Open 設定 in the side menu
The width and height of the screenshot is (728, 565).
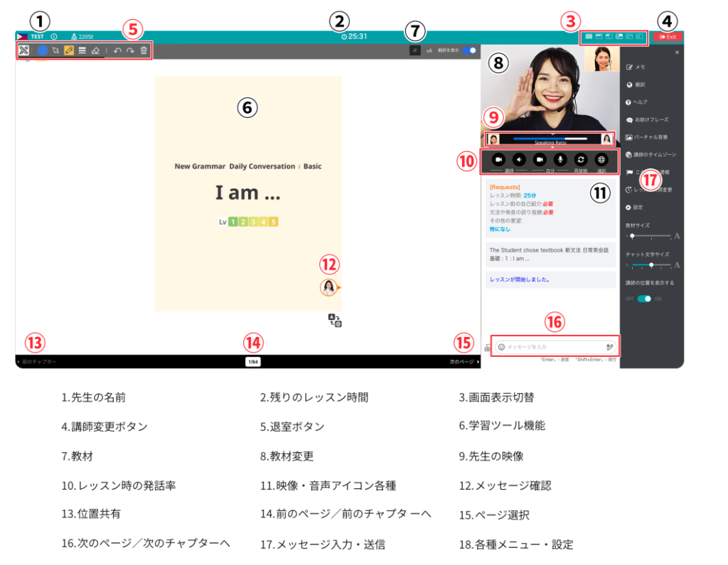click(634, 208)
